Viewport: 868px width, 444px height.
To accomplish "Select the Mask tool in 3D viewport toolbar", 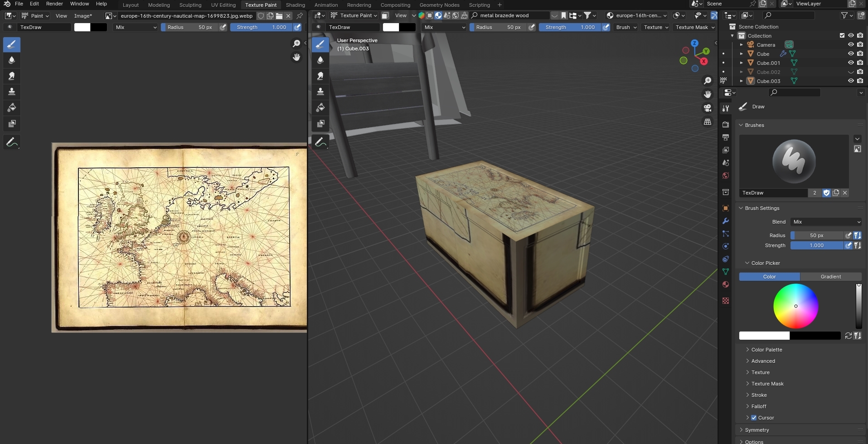I will (x=320, y=123).
